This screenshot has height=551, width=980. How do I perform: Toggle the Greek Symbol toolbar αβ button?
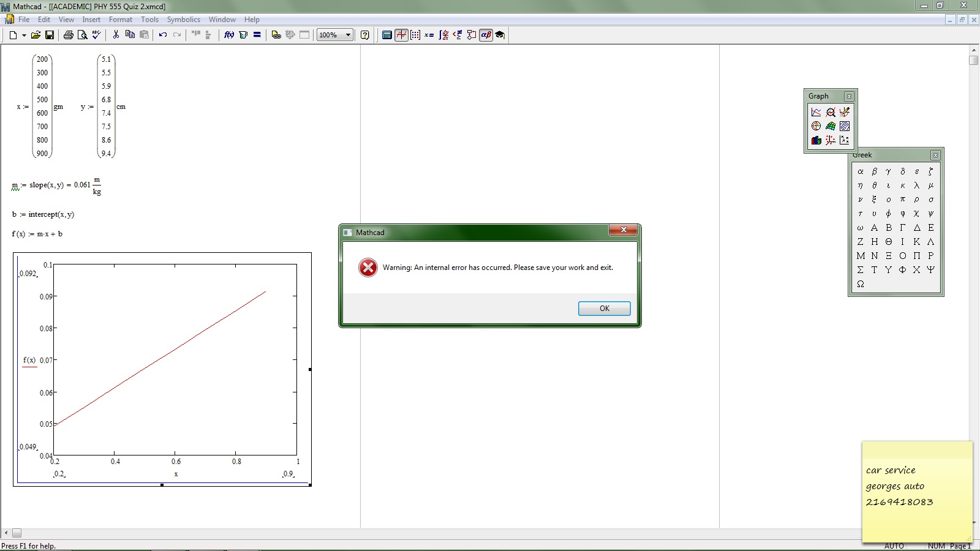[486, 35]
